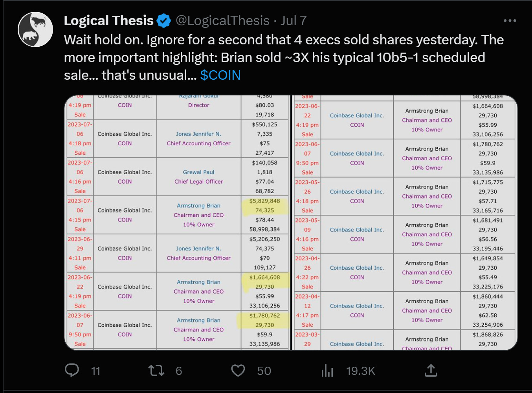Viewport: 532px width, 393px height.
Task: Click the like count 50
Action: tap(264, 371)
